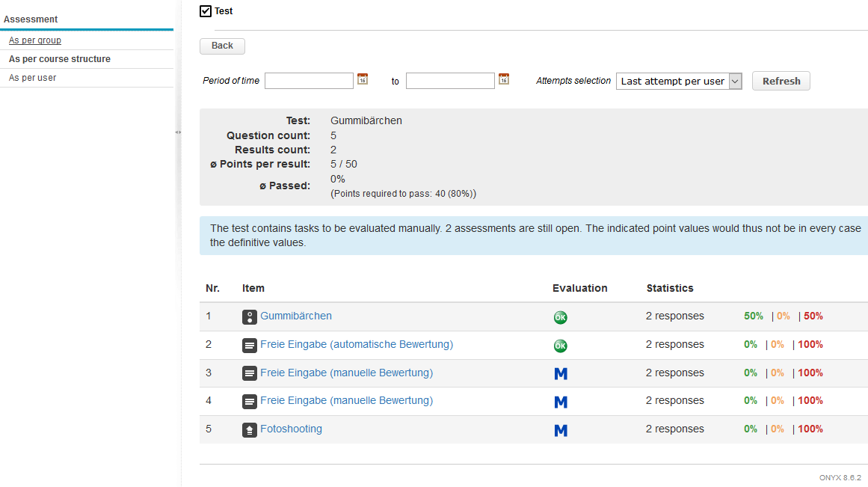Image resolution: width=868 pixels, height=487 pixels.
Task: Open As per course structure view
Action: (59, 59)
